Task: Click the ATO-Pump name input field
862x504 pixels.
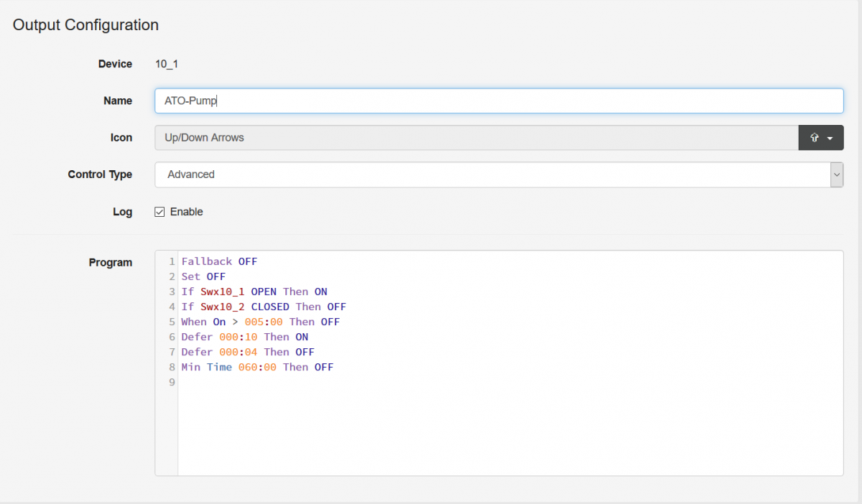Action: tap(499, 101)
